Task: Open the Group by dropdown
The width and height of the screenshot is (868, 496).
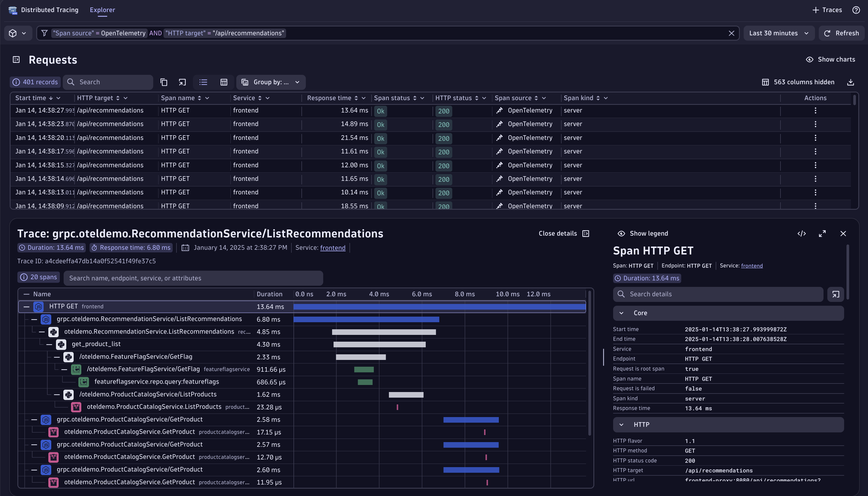Action: pos(271,82)
